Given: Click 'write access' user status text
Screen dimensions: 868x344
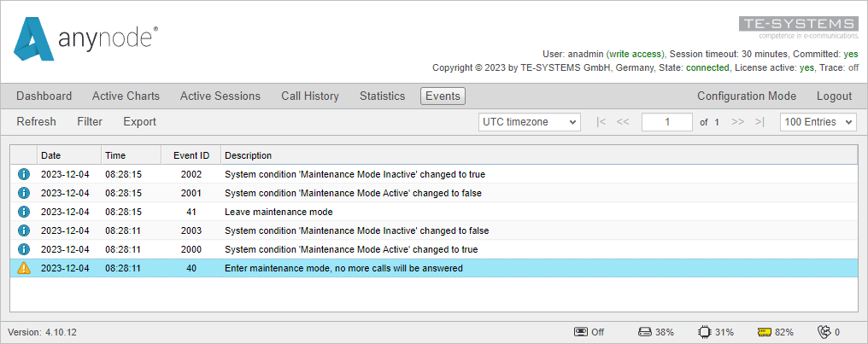Looking at the screenshot, I should [635, 54].
